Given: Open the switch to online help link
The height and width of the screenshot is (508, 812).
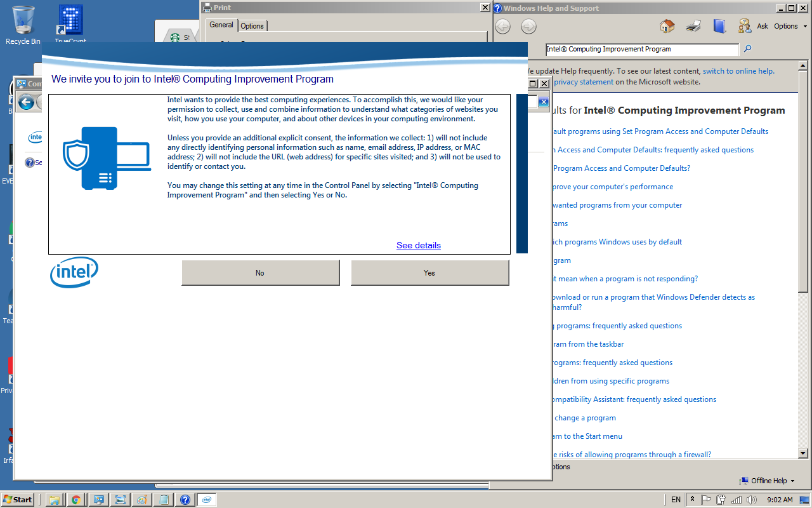Looking at the screenshot, I should 738,71.
